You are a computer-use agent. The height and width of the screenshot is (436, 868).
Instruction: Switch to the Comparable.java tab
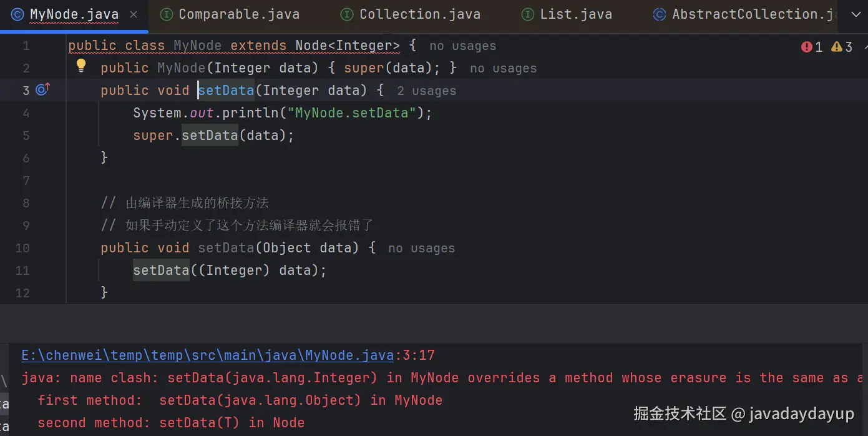239,14
